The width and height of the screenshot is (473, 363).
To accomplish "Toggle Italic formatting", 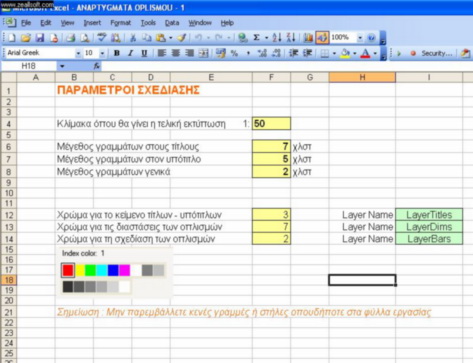I will [x=130, y=53].
